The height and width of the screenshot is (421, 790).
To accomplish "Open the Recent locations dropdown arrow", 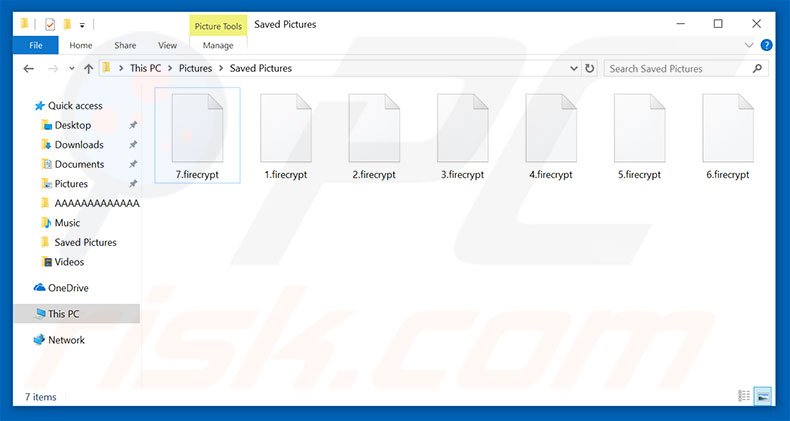I will click(72, 68).
